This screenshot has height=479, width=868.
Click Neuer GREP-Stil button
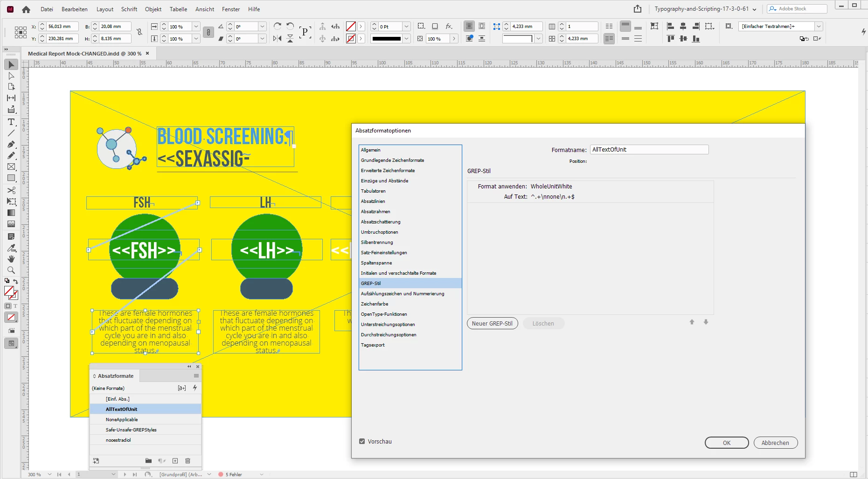click(492, 323)
